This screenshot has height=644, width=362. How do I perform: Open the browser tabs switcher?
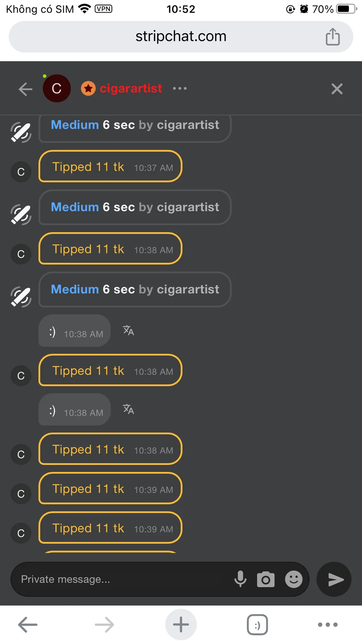point(257,625)
